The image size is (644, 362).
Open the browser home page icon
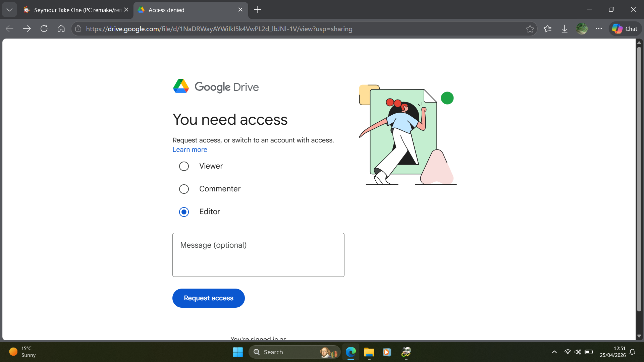[61, 29]
